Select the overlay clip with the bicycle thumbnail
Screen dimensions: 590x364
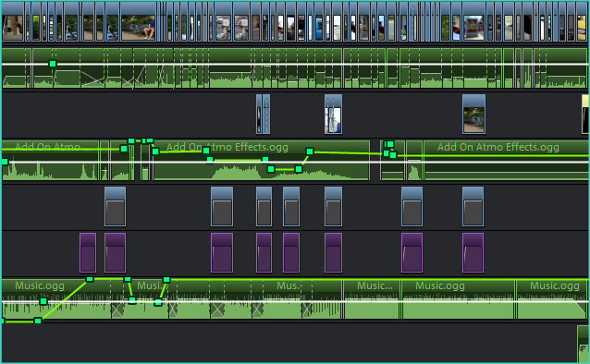coord(473,114)
